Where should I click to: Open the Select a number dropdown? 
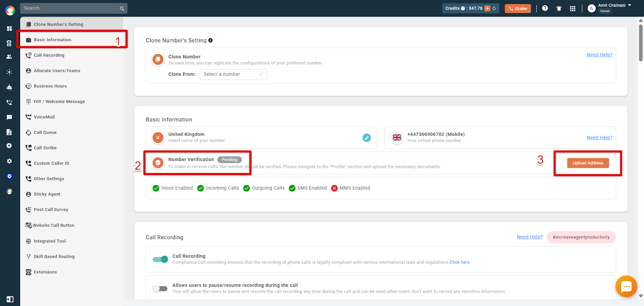(x=233, y=74)
